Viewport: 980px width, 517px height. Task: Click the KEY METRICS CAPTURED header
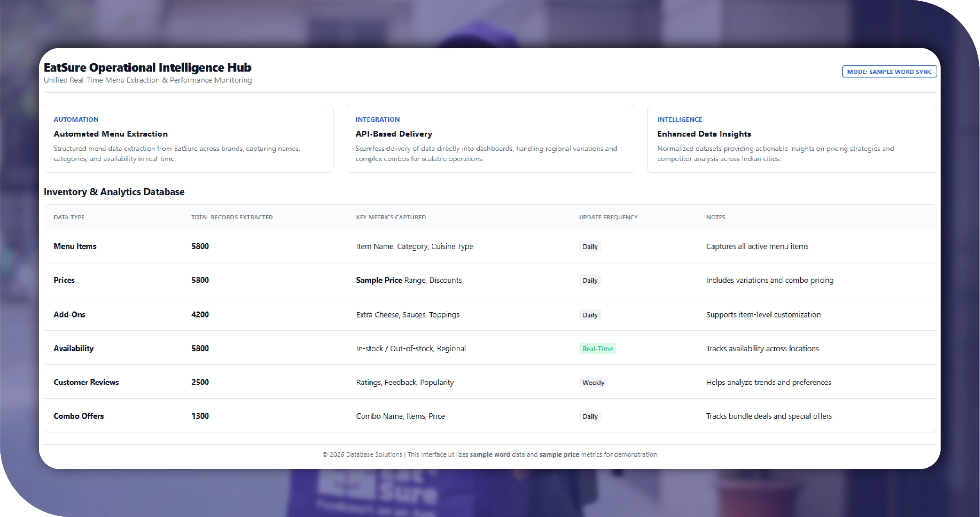(x=391, y=217)
